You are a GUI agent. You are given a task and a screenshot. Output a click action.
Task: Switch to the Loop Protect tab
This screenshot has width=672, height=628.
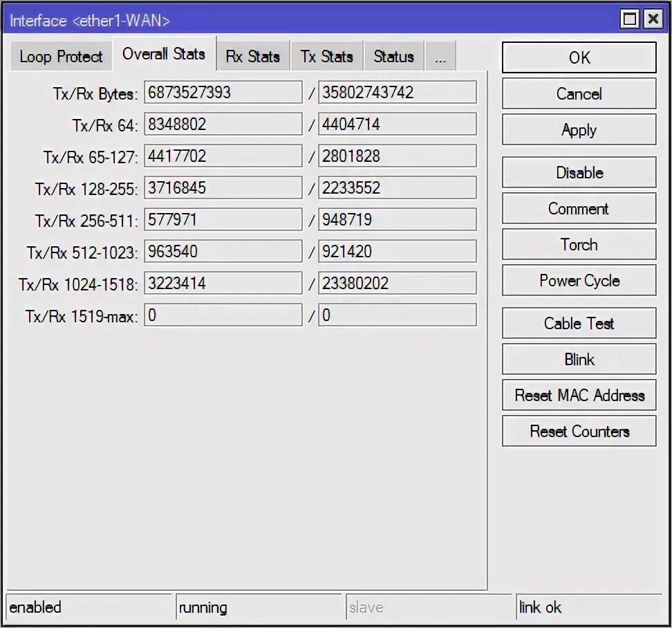point(61,56)
